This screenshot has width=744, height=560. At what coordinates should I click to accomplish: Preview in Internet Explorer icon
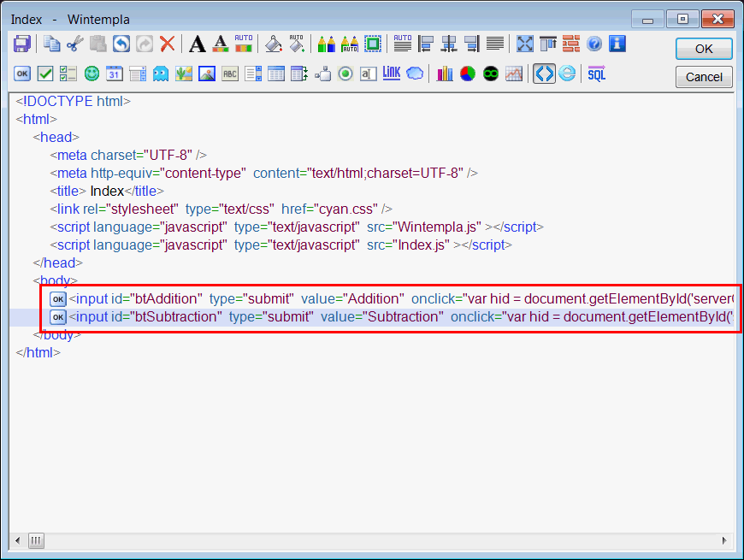[x=567, y=74]
